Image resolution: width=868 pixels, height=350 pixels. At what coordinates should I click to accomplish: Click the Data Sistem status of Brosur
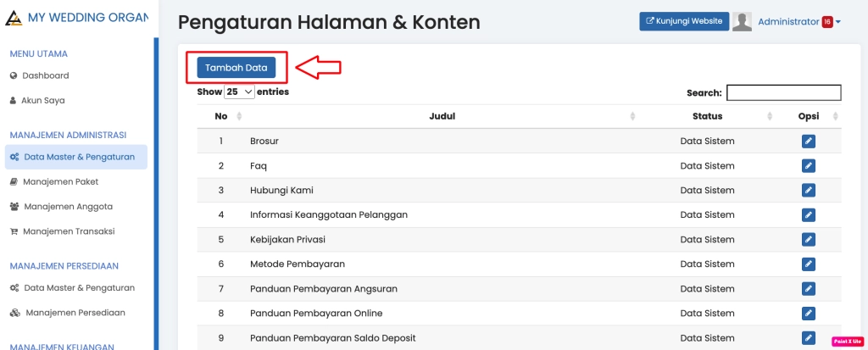(x=708, y=142)
